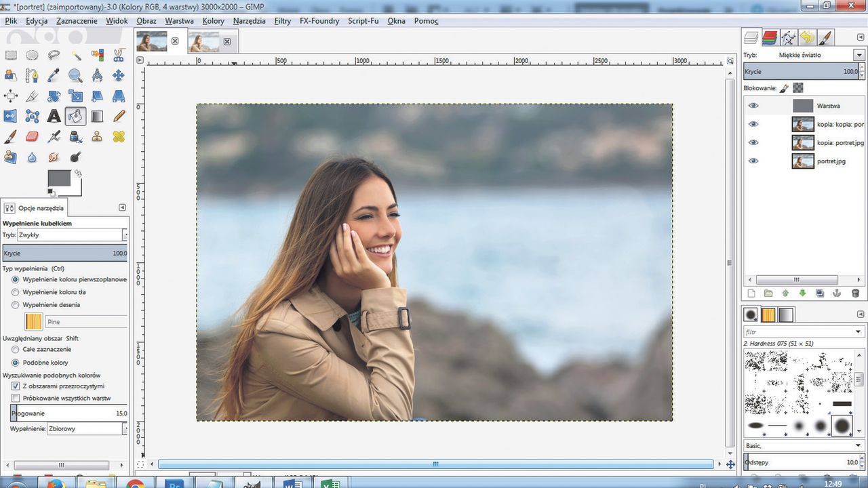Select the Select by Color tool
This screenshot has height=488, width=868.
[98, 56]
